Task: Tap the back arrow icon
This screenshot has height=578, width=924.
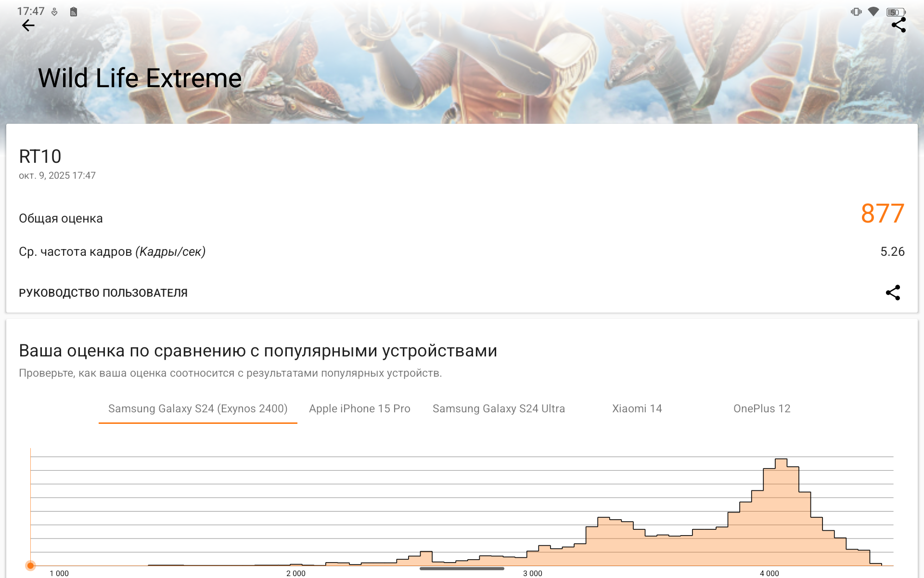Action: click(x=28, y=26)
